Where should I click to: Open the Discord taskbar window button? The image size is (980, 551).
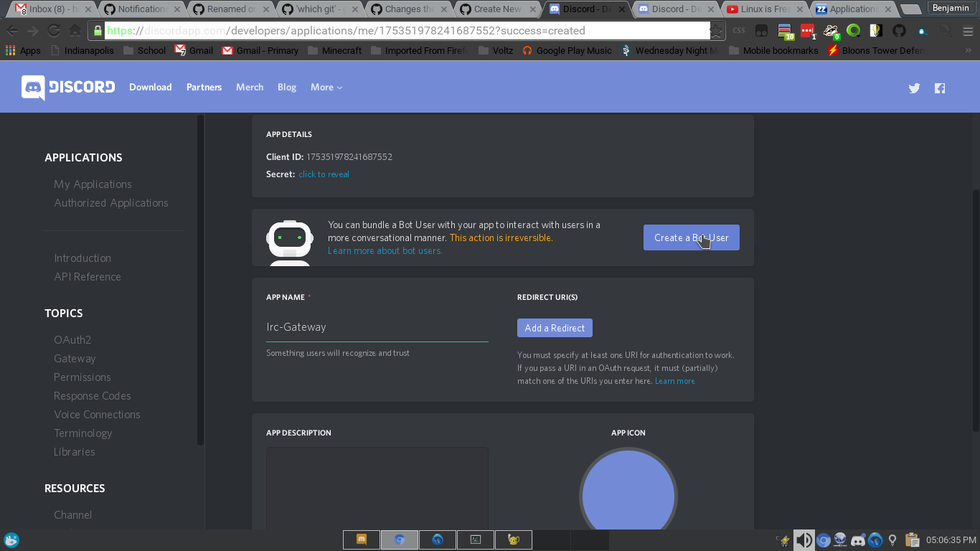(x=362, y=540)
